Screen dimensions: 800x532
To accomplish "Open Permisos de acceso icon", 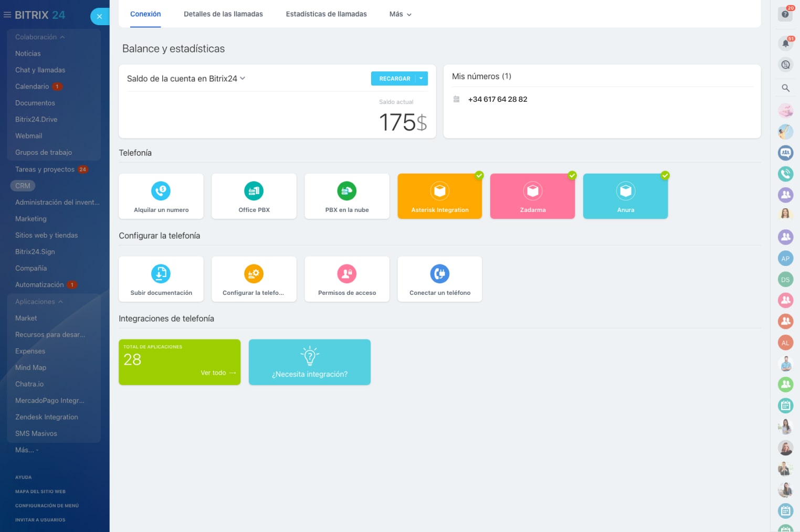I will click(346, 274).
